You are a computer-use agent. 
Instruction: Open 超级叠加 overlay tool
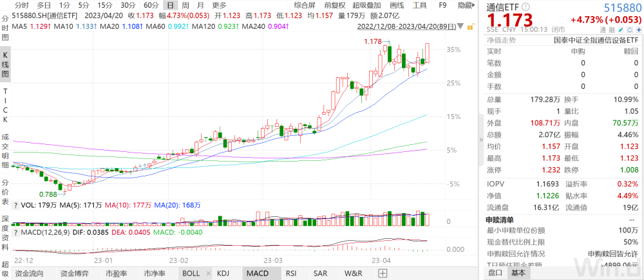point(367,5)
